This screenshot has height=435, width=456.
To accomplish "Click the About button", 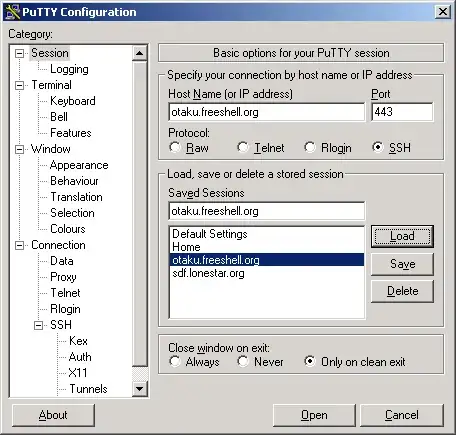I will point(53,415).
